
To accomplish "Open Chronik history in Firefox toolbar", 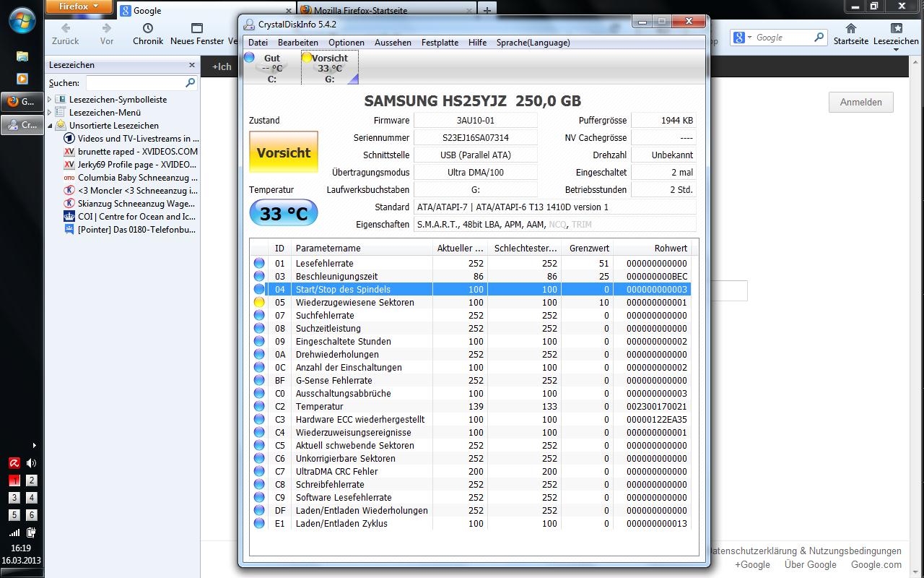I will [148, 34].
